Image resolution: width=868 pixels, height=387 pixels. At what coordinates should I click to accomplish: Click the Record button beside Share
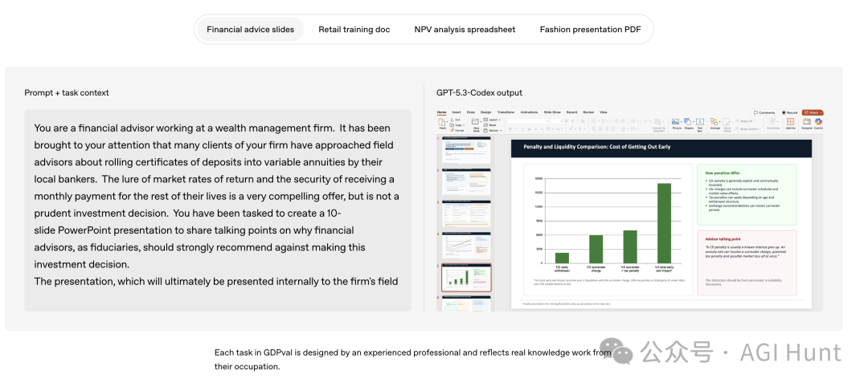tap(789, 112)
